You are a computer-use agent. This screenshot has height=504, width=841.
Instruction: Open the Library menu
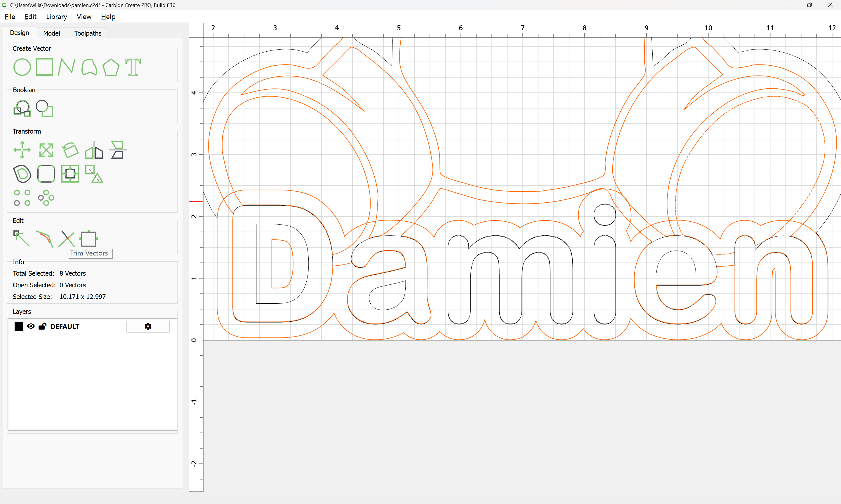pyautogui.click(x=56, y=17)
